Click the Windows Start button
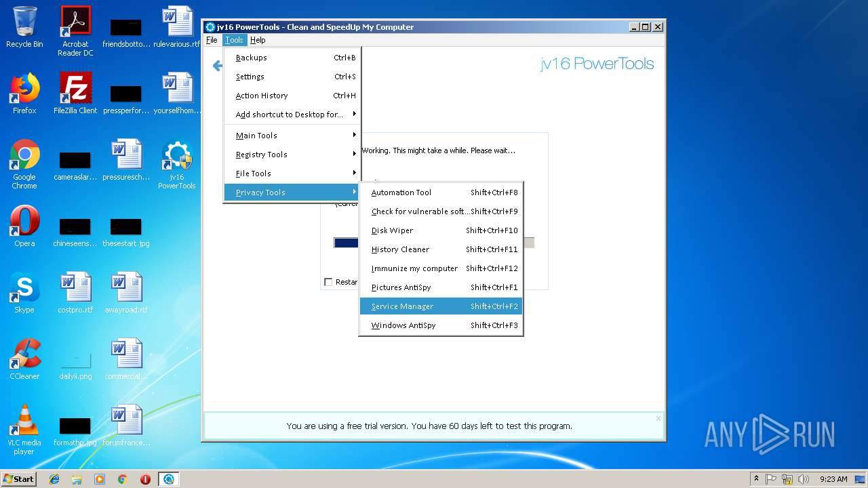The width and height of the screenshot is (868, 488). click(19, 479)
